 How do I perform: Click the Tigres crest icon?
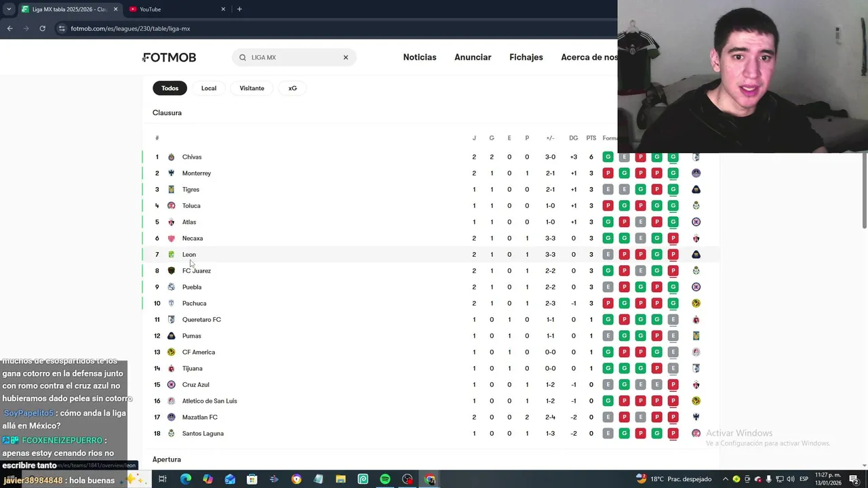pos(171,190)
